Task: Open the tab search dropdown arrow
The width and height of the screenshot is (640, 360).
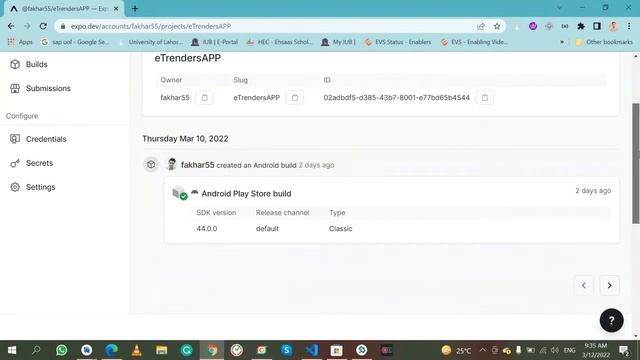Action: pyautogui.click(x=559, y=8)
